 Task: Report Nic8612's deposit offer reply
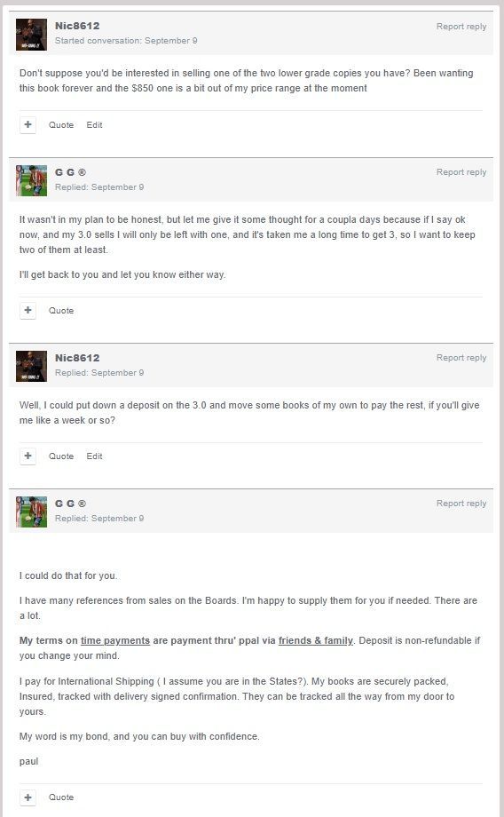pos(461,358)
